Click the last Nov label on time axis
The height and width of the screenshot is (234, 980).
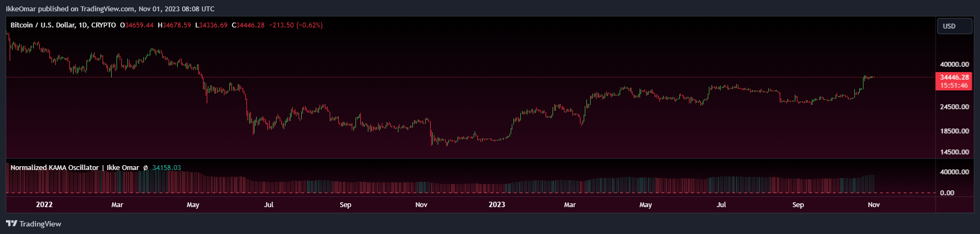point(874,205)
